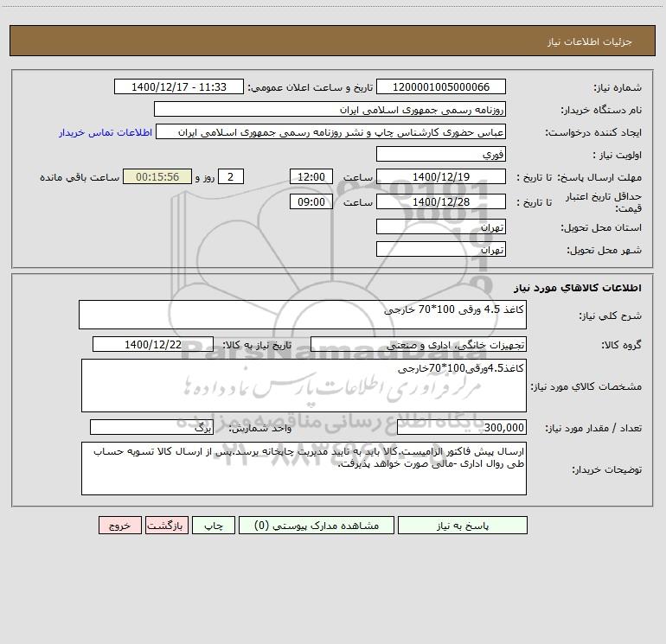Click announcement date field 1400/12/17 - 11:33
The height and width of the screenshot is (644, 666).
click(x=179, y=86)
